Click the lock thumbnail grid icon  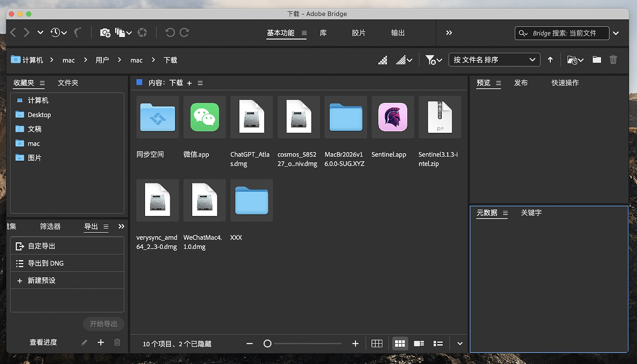coord(377,344)
